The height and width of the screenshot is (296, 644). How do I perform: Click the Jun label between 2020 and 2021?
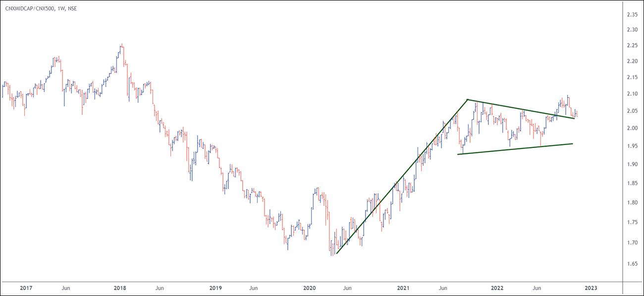click(x=347, y=288)
